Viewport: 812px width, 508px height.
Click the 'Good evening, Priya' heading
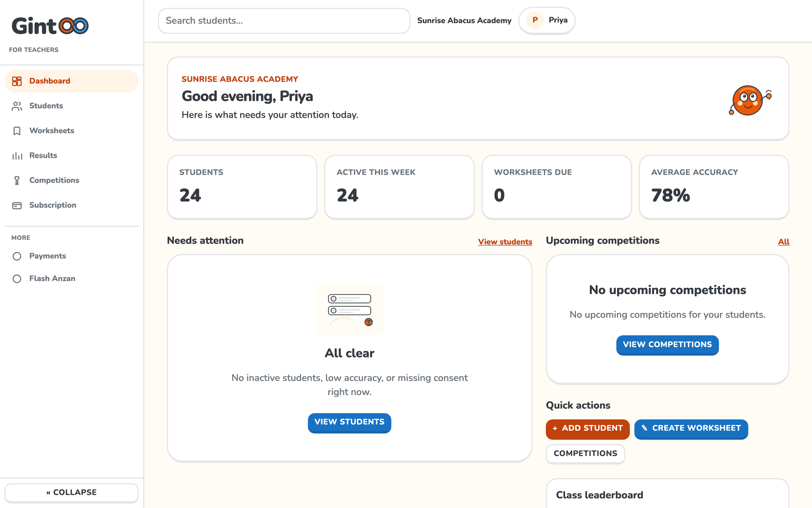click(x=247, y=96)
